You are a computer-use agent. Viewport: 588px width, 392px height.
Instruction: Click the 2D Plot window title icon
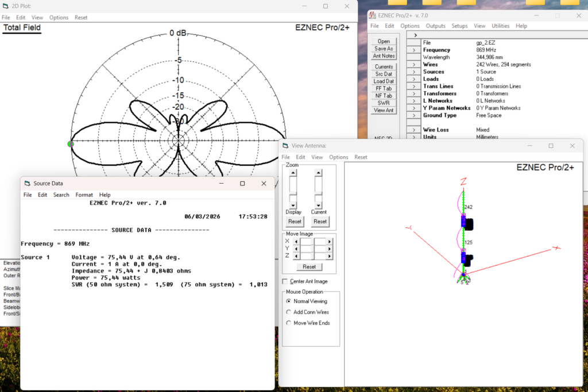coord(6,6)
